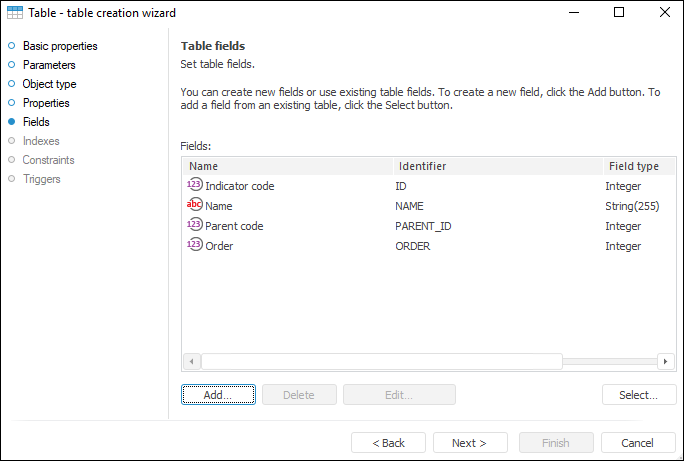The image size is (684, 461).
Task: Open the Properties wizard step
Action: 46,103
